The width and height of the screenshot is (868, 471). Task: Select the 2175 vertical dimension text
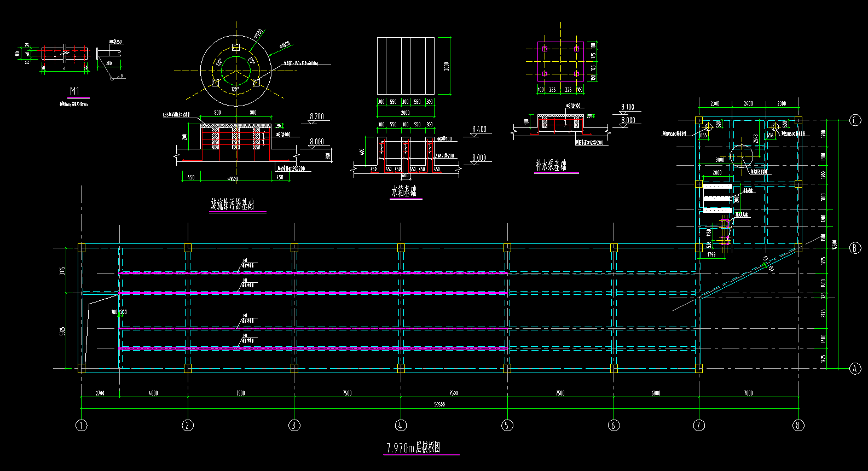point(824,313)
